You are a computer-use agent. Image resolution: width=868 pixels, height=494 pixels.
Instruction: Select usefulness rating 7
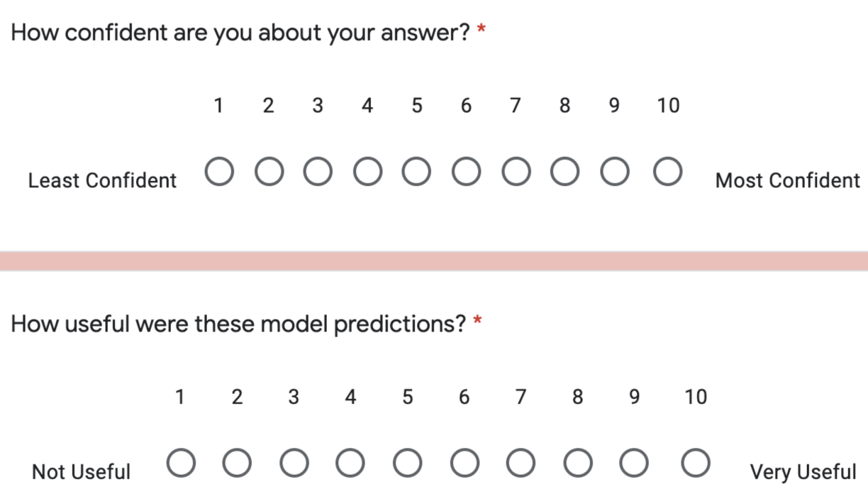tap(521, 463)
